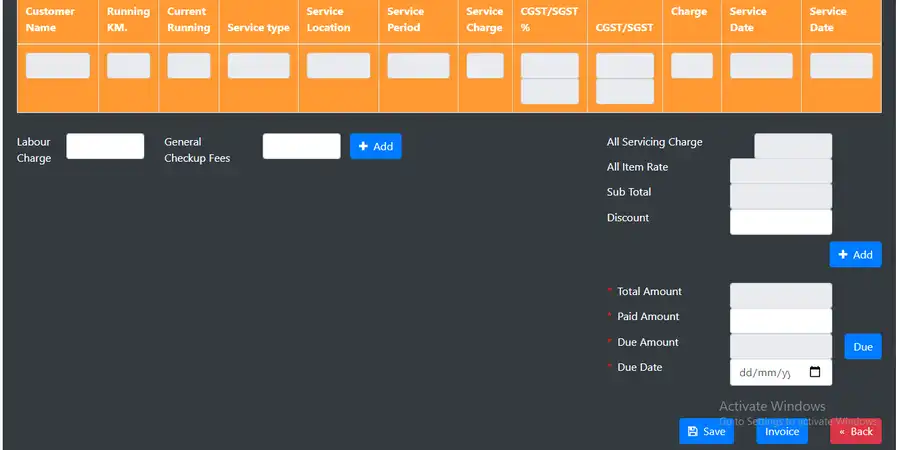Select the All Servicing Charge field
The width and height of the screenshot is (900, 450).
coord(792,146)
